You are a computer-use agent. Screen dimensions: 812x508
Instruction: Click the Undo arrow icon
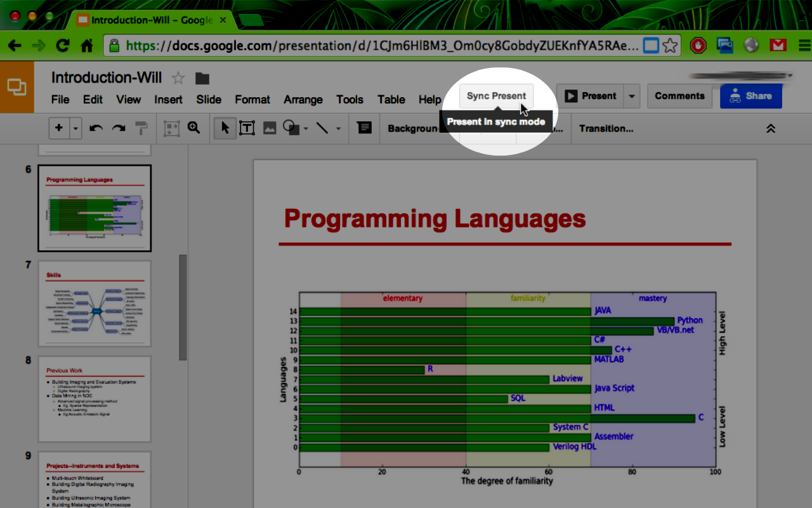click(x=96, y=128)
